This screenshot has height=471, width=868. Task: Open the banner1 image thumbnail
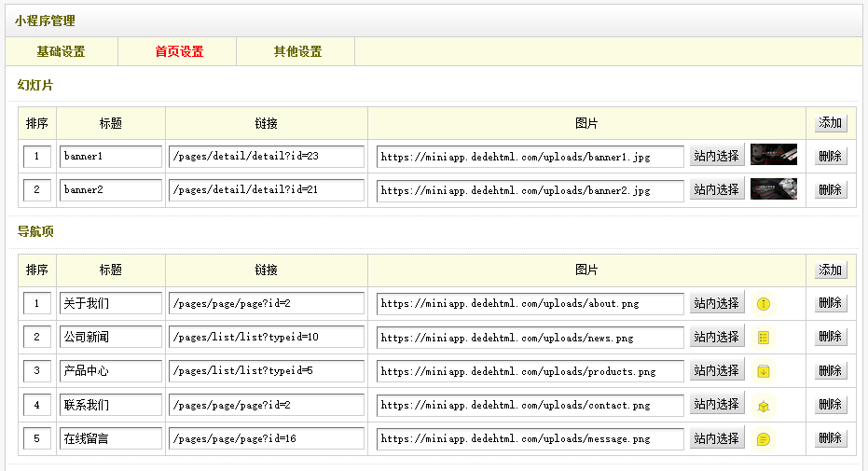point(773,155)
